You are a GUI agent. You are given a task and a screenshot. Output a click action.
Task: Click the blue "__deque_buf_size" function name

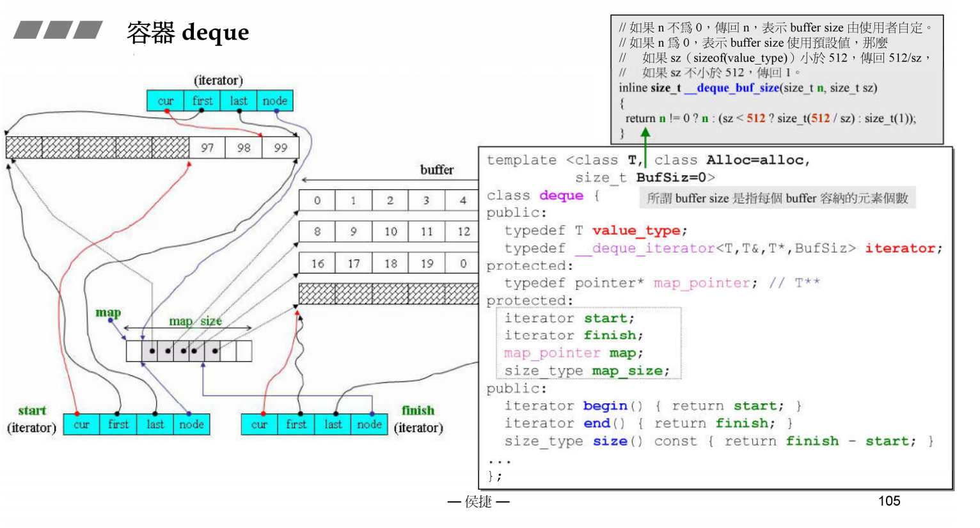tap(732, 88)
